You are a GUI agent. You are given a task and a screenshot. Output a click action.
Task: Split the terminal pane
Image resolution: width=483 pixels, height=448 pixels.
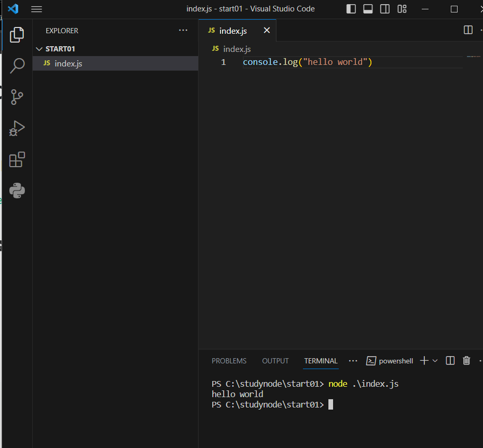click(450, 360)
